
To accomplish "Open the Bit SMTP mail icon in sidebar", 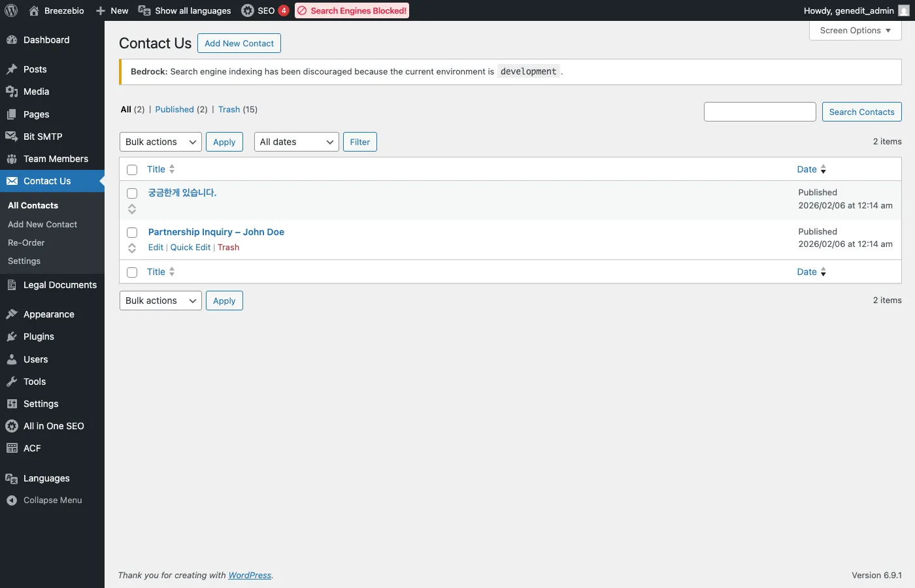I will click(x=12, y=137).
